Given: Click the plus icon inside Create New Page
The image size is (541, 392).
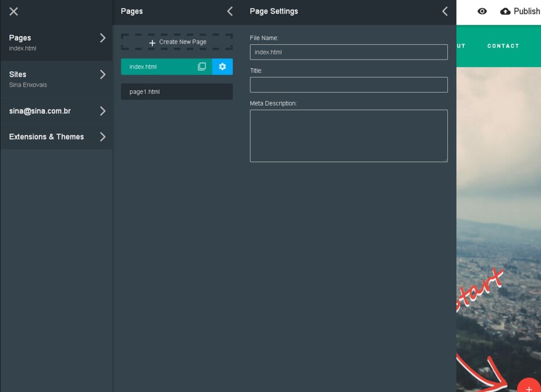Looking at the screenshot, I should 151,42.
